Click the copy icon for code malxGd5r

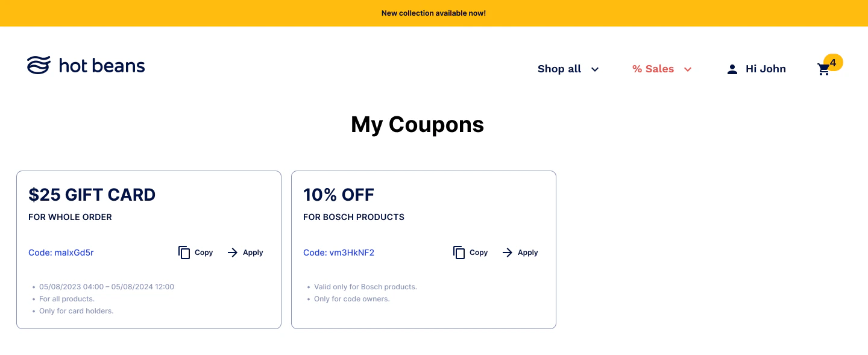(x=184, y=253)
